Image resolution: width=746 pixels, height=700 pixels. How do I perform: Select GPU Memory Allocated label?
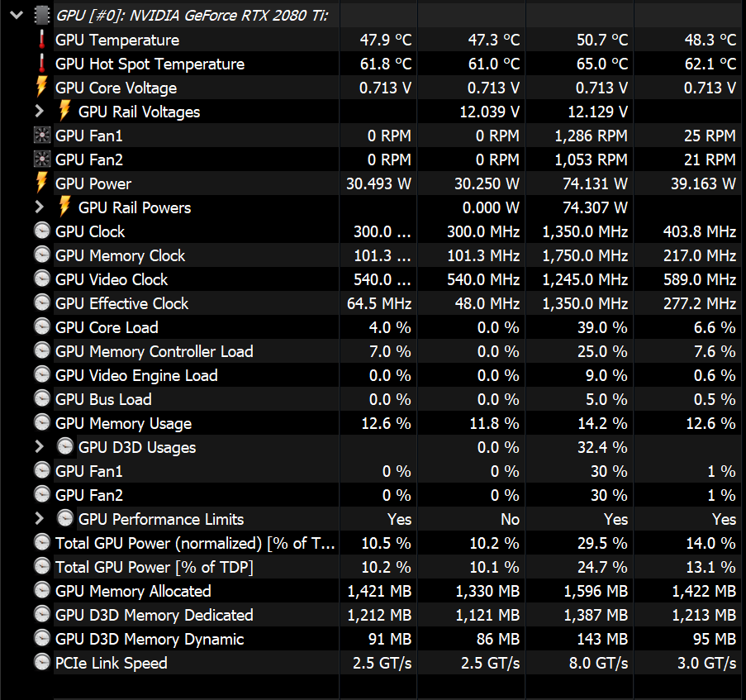133,591
